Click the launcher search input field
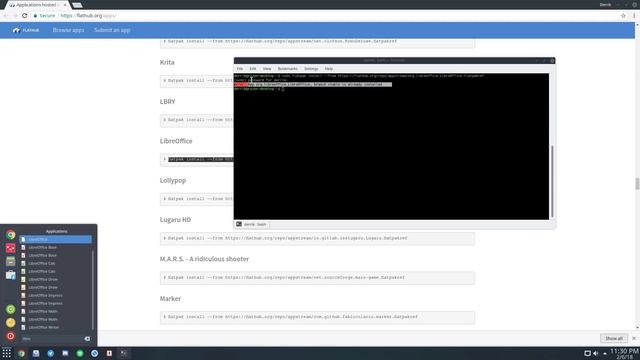Viewport: 640px width, 360px height. coord(51,338)
